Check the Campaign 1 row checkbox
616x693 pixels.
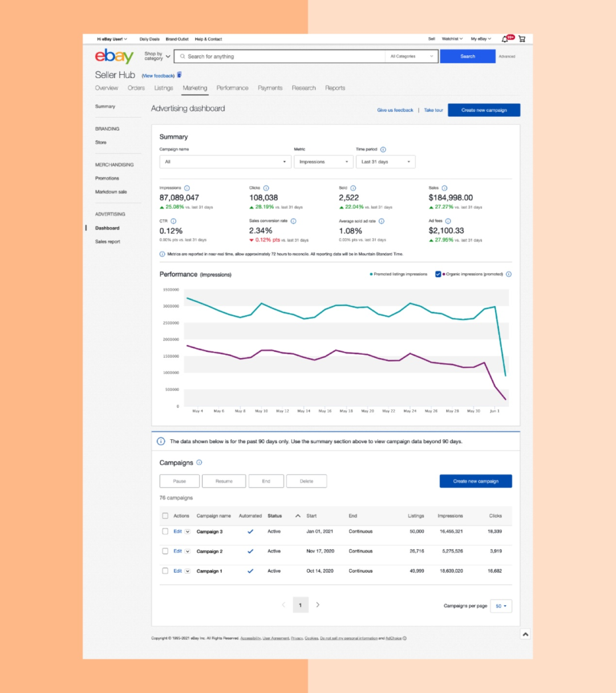[x=165, y=571]
